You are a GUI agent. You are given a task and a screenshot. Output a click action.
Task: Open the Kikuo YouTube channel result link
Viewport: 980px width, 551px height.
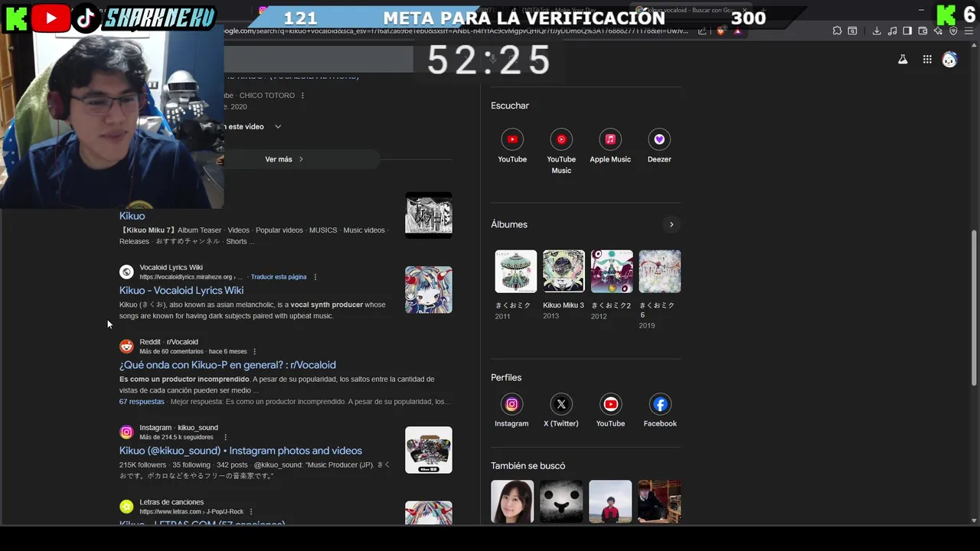(x=132, y=216)
